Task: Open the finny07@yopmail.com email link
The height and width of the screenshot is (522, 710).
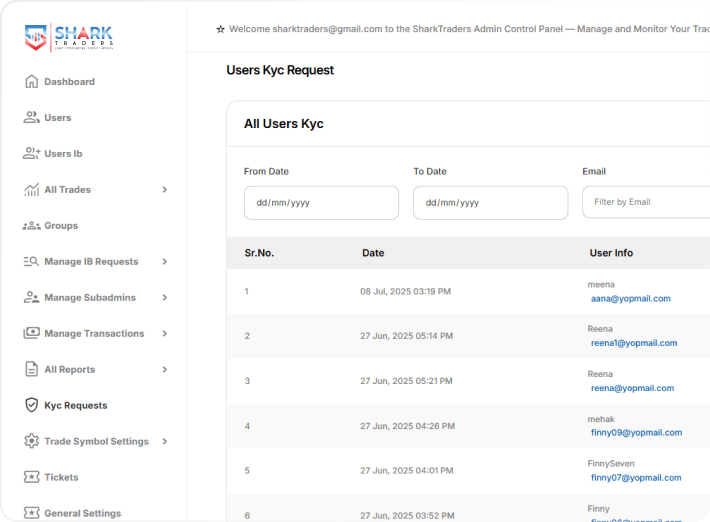Action: pyautogui.click(x=636, y=478)
